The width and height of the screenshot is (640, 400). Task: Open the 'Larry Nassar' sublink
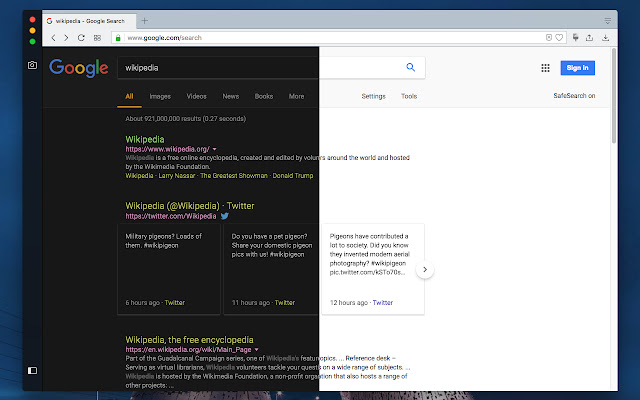pyautogui.click(x=177, y=176)
